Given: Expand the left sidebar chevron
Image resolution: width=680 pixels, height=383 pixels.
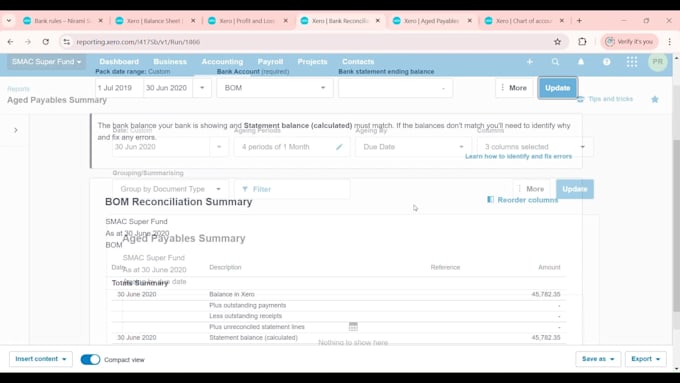Looking at the screenshot, I should click(x=16, y=130).
